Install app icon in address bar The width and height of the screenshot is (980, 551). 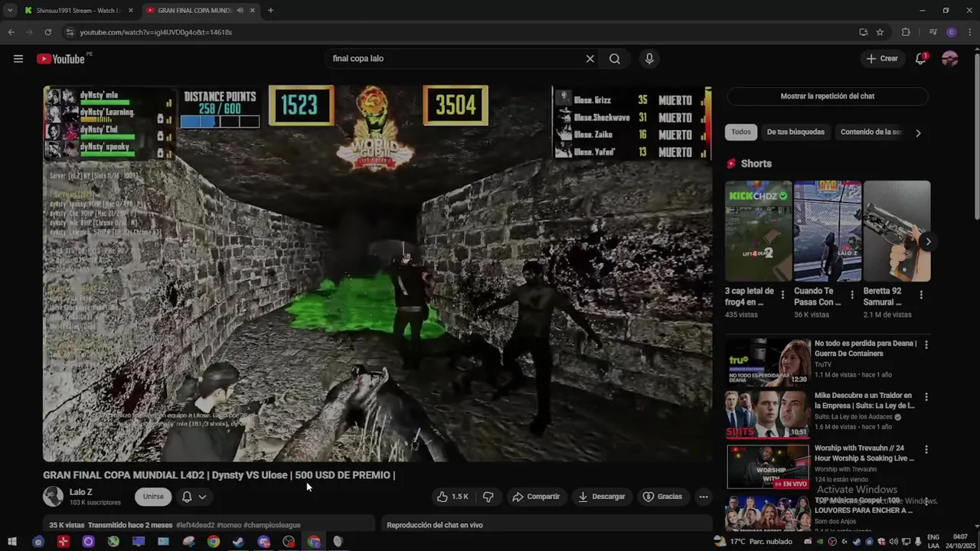[864, 32]
